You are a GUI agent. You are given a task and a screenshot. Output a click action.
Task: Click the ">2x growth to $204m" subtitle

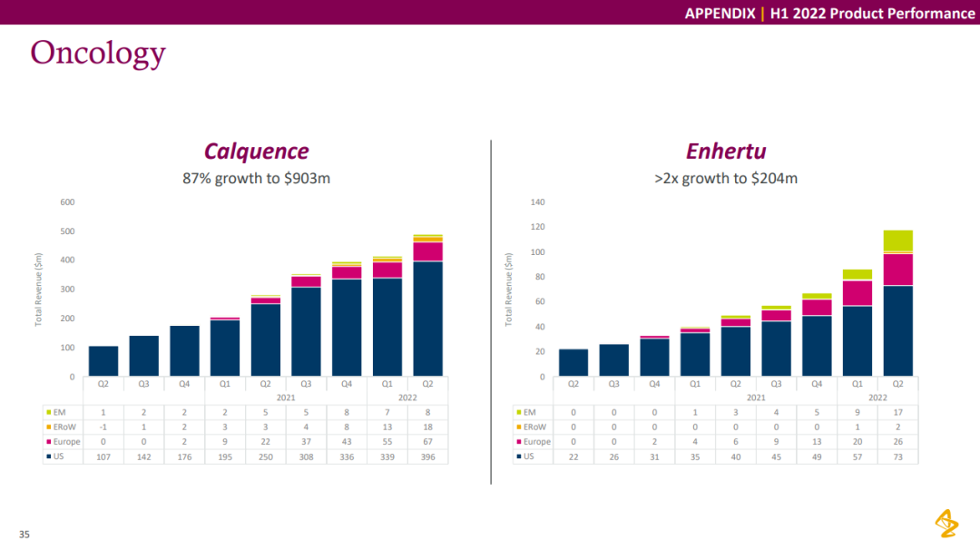tap(726, 178)
